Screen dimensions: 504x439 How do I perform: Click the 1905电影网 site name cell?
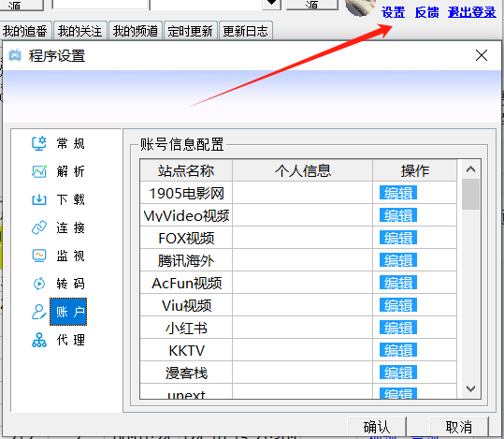[186, 193]
